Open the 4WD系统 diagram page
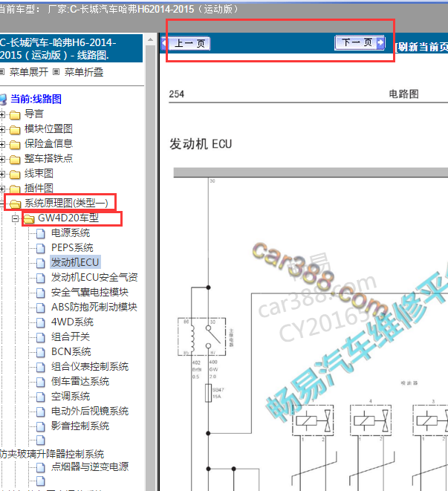 coord(72,322)
